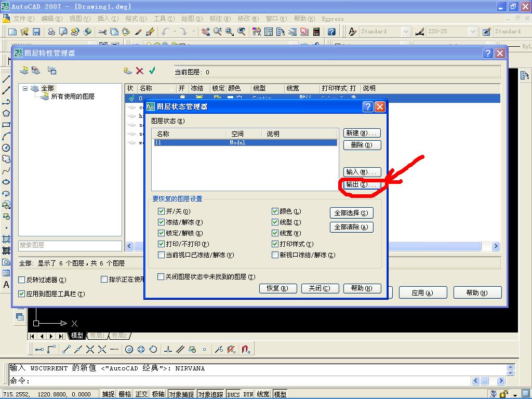Click the 恢复 button

278,288
